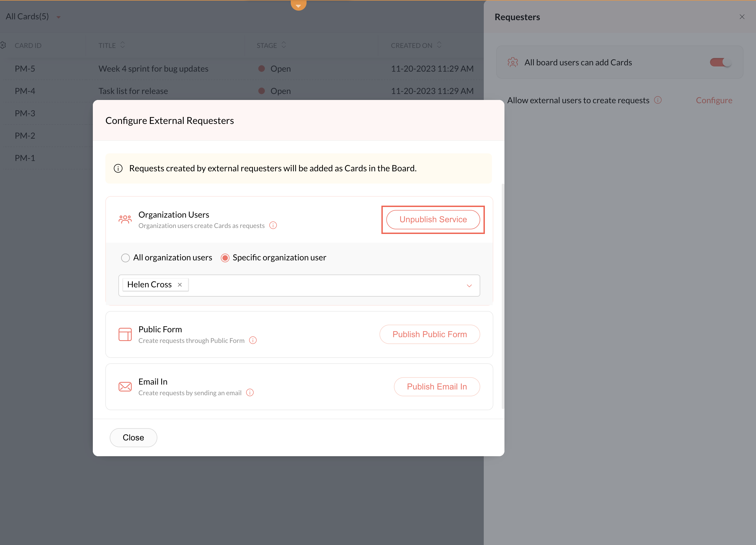Click info icon beside Organization users description

coord(273,226)
